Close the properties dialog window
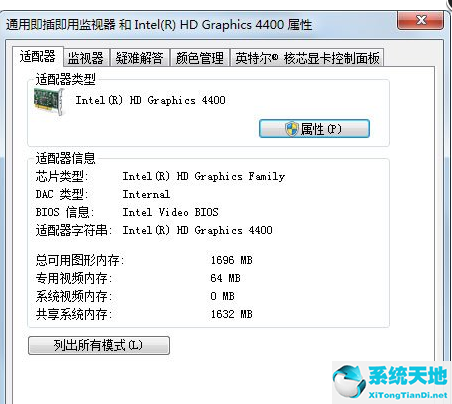Image resolution: width=452 pixels, height=404 pixels. point(421,20)
